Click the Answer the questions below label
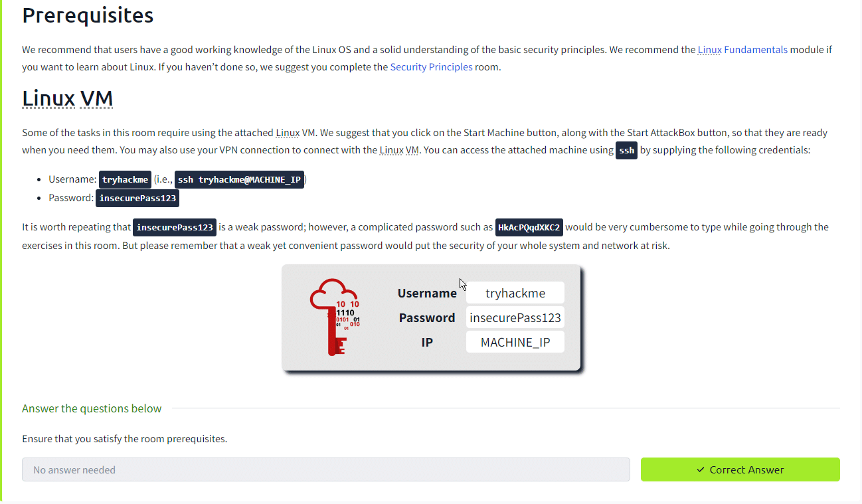This screenshot has width=862, height=504. pyautogui.click(x=92, y=408)
